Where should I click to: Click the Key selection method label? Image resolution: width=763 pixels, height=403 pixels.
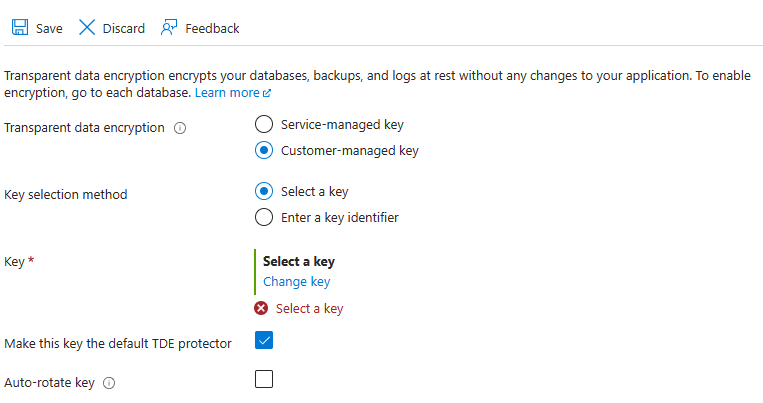pyautogui.click(x=66, y=195)
